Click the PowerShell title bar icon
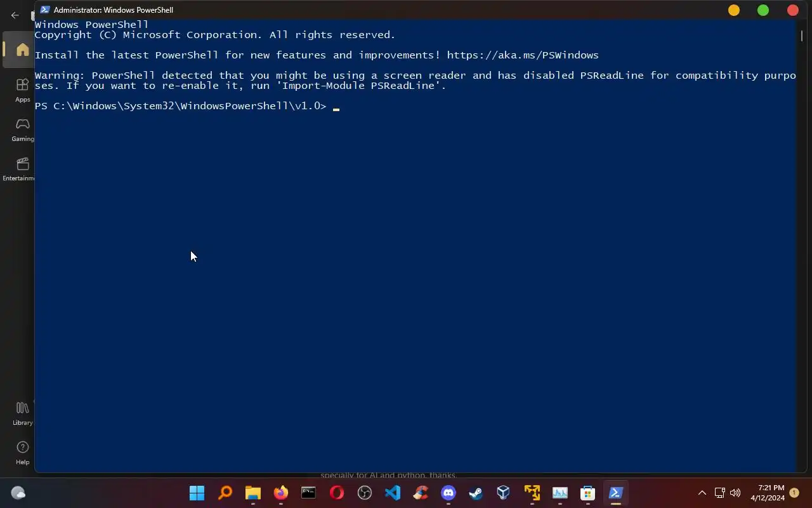Viewport: 812px width, 508px height. tap(45, 10)
